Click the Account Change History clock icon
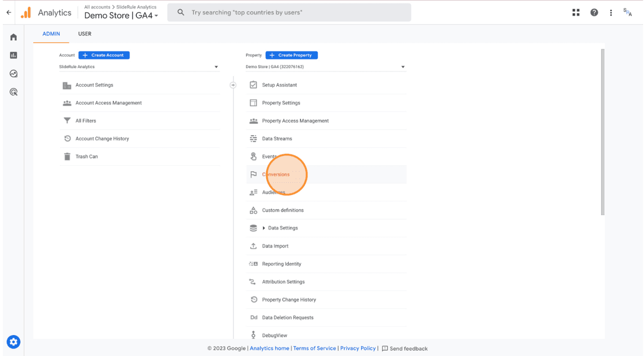Screen dimensions: 644x356 tap(67, 139)
